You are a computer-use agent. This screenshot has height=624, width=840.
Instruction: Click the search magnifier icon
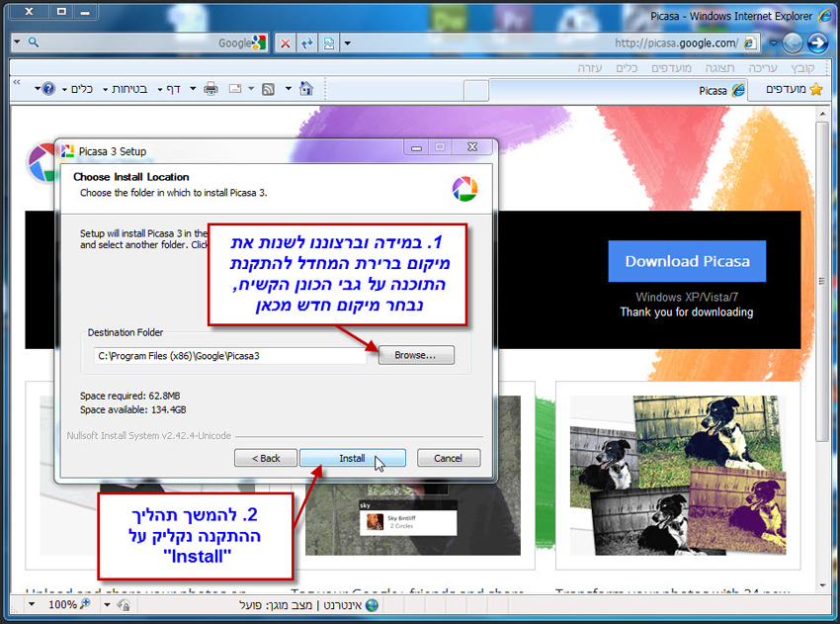tap(34, 42)
